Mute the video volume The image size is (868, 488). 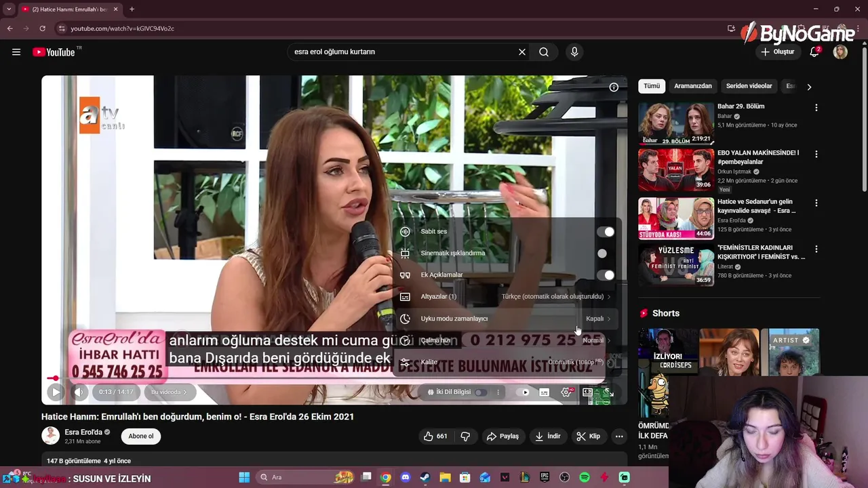(x=79, y=392)
